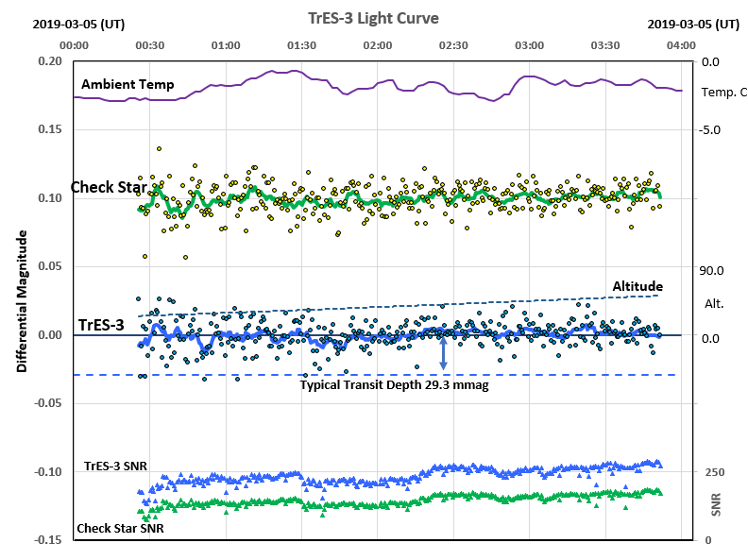Screen dimensions: 748x560
Task: Click the 250 SNR axis value
Action: coord(715,472)
